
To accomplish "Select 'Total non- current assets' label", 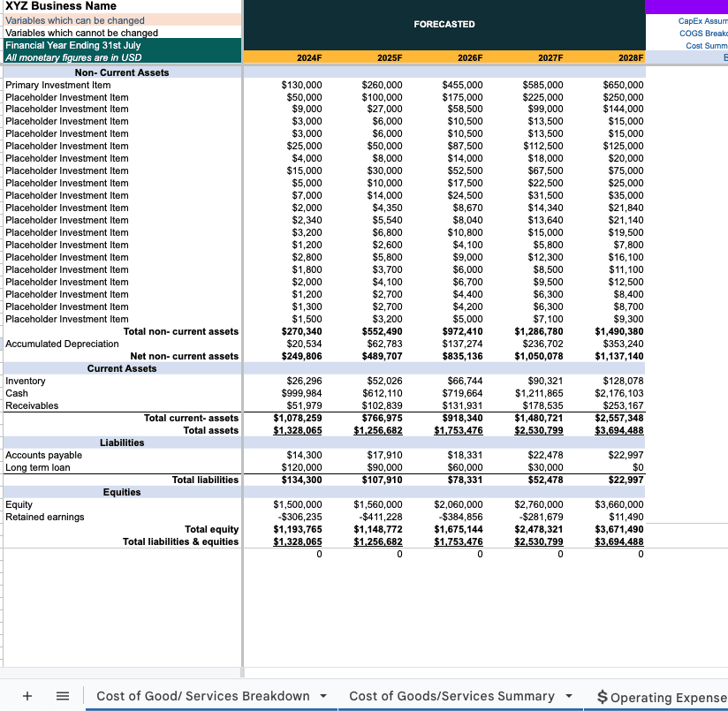I will [x=180, y=331].
